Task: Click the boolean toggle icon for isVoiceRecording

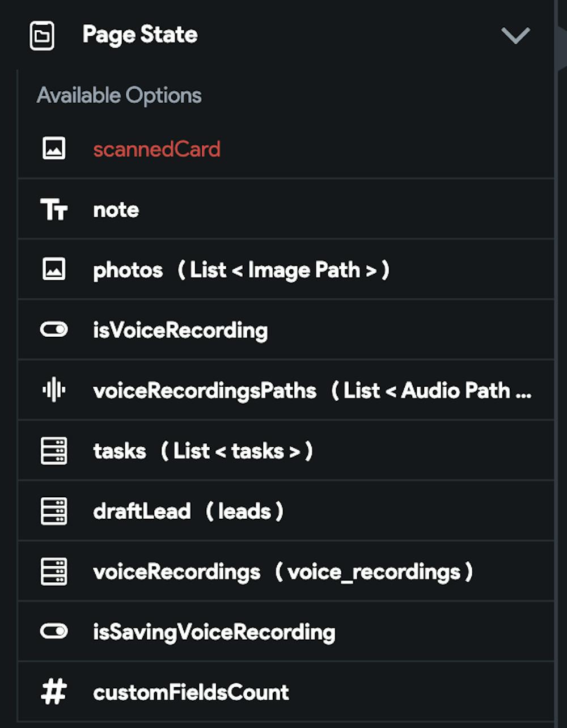Action: (x=54, y=330)
